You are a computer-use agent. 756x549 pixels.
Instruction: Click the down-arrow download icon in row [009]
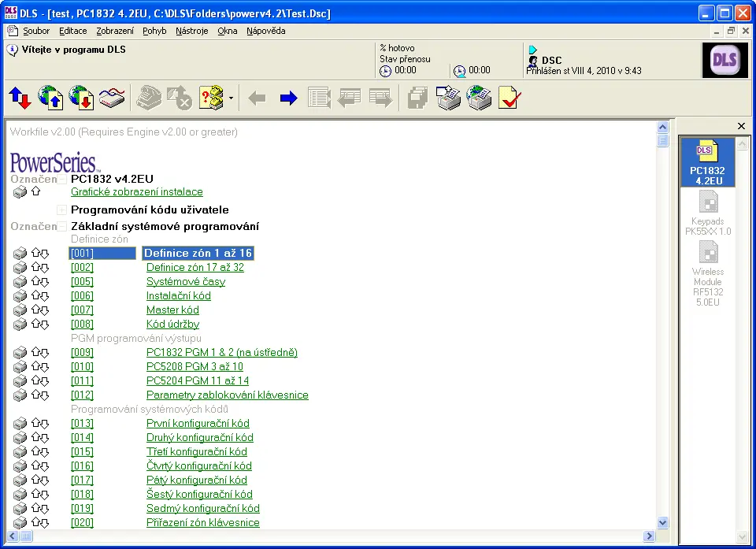[44, 353]
